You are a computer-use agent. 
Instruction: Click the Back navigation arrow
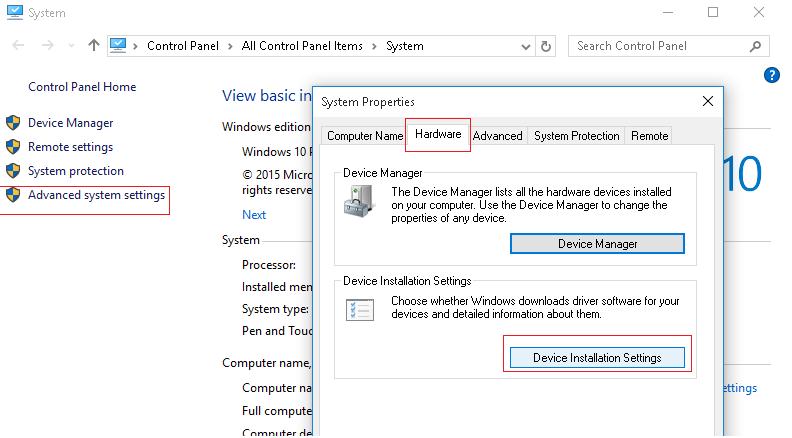pos(19,46)
